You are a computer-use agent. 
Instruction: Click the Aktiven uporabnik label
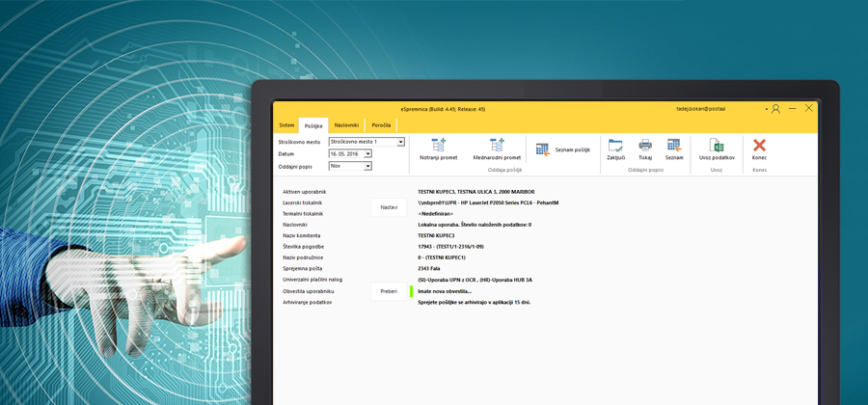coord(305,192)
